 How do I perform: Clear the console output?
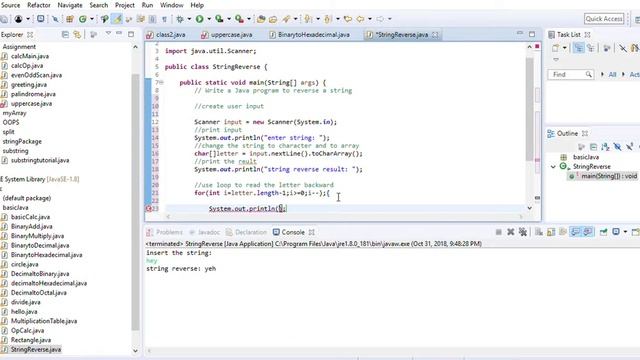[x=539, y=232]
